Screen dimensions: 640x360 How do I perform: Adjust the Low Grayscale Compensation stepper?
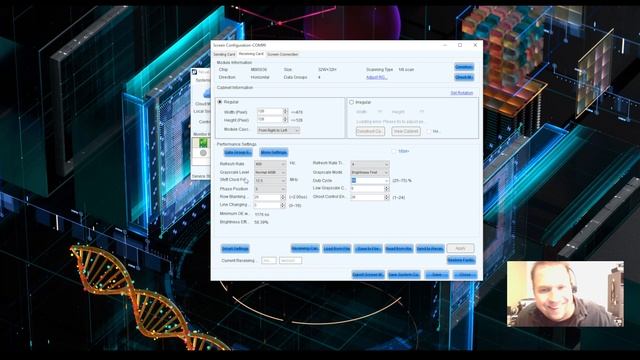[387, 189]
